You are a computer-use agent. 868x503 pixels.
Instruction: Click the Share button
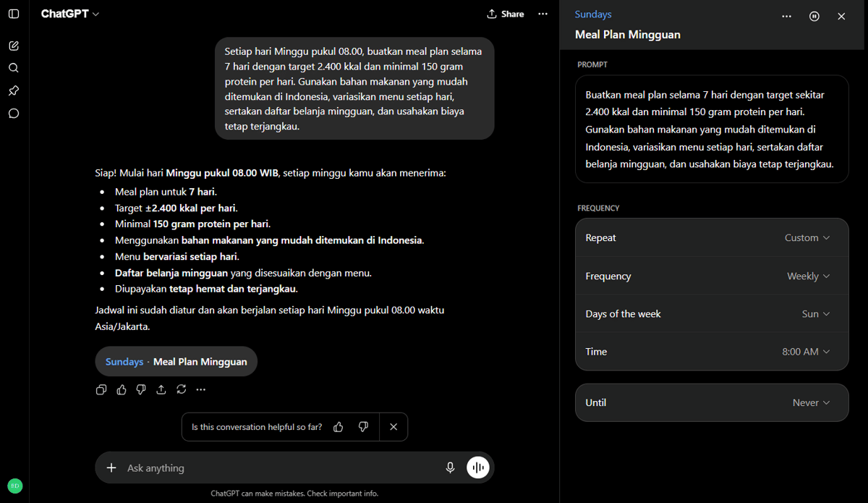click(506, 14)
